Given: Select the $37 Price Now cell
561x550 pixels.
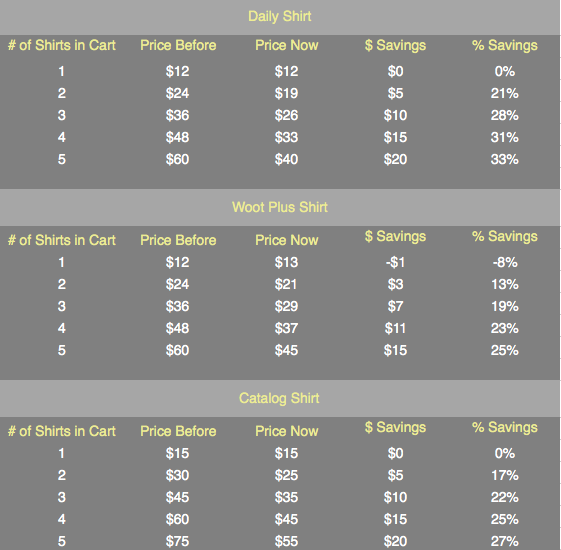Looking at the screenshot, I should (x=286, y=328).
